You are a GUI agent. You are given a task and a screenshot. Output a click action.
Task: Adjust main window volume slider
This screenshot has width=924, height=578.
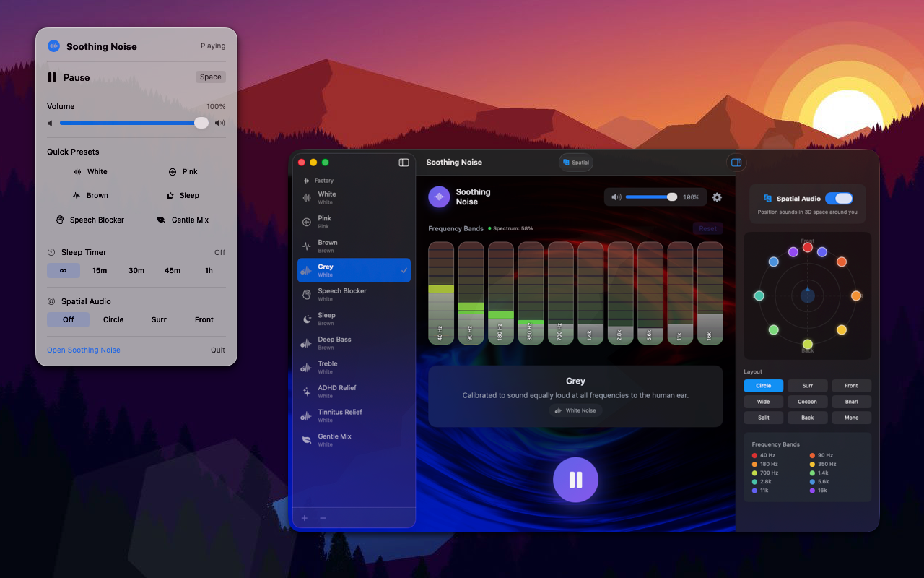[x=651, y=197]
